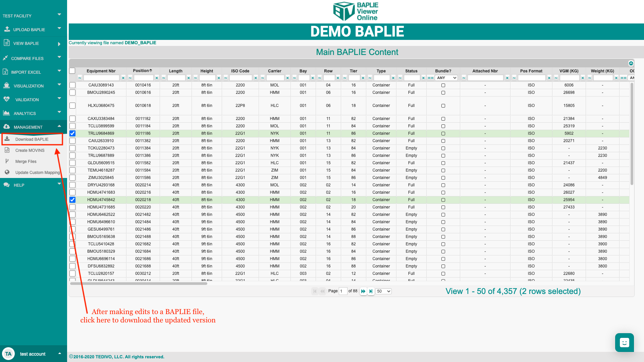Open the chat widget smiley icon
The height and width of the screenshot is (362, 644).
624,343
